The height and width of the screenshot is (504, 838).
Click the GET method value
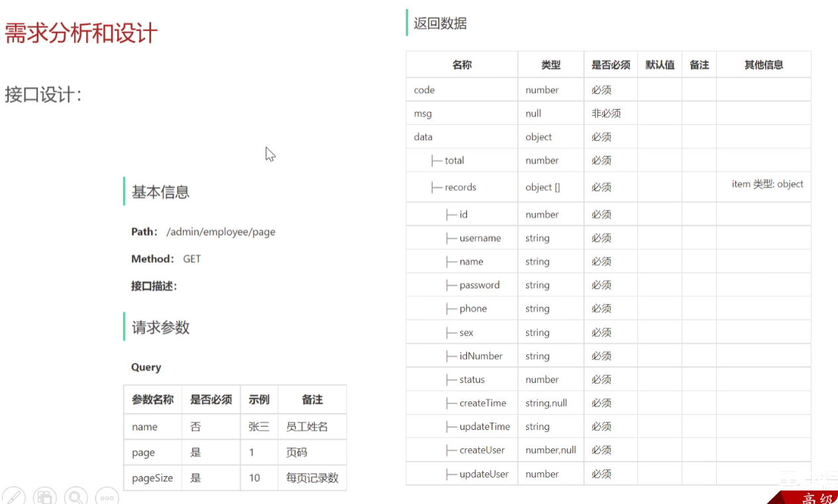(x=192, y=259)
